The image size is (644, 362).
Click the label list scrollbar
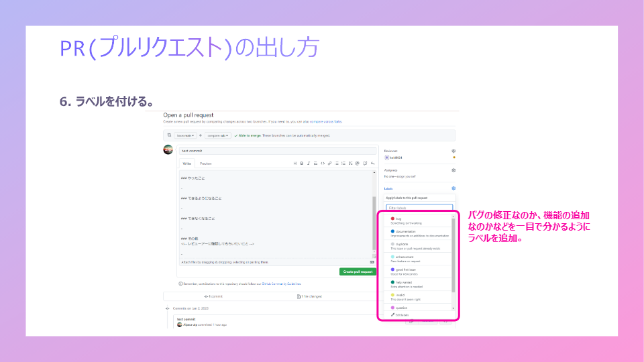[x=453, y=255]
